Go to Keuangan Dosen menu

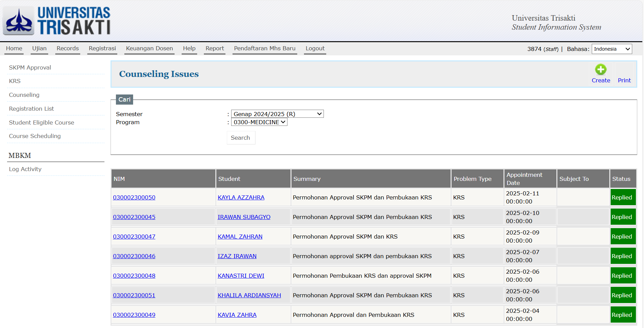149,48
